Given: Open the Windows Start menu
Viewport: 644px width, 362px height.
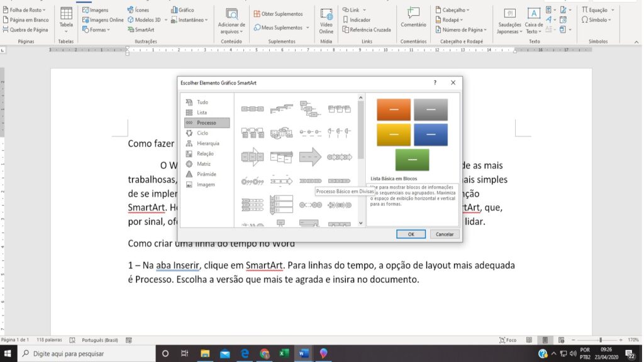Looking at the screenshot, I should pyautogui.click(x=8, y=353).
